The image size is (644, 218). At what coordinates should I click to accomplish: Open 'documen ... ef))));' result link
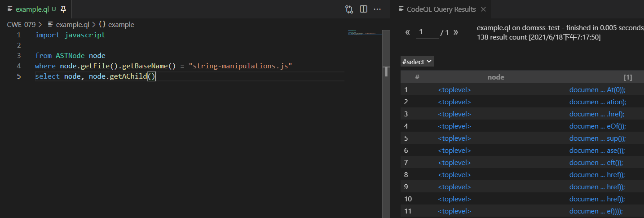point(596,211)
